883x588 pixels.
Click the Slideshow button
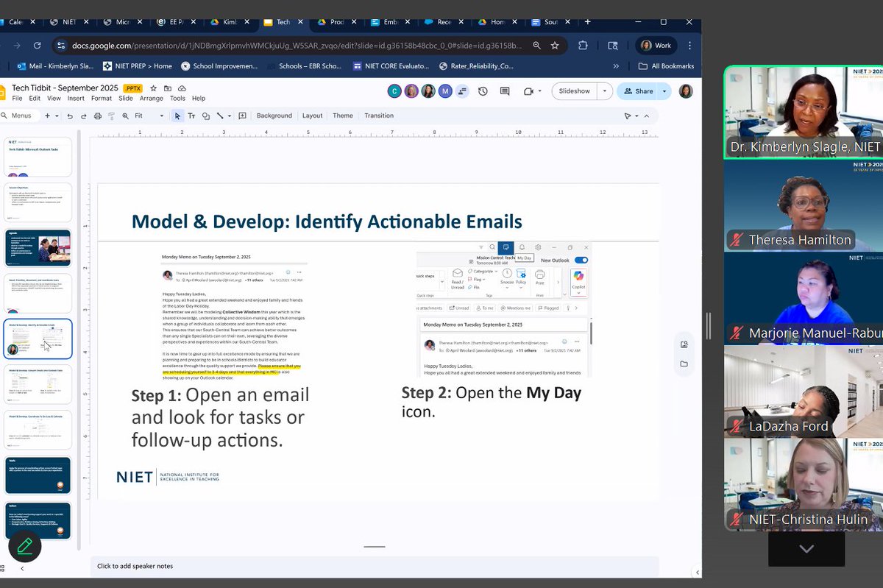575,91
